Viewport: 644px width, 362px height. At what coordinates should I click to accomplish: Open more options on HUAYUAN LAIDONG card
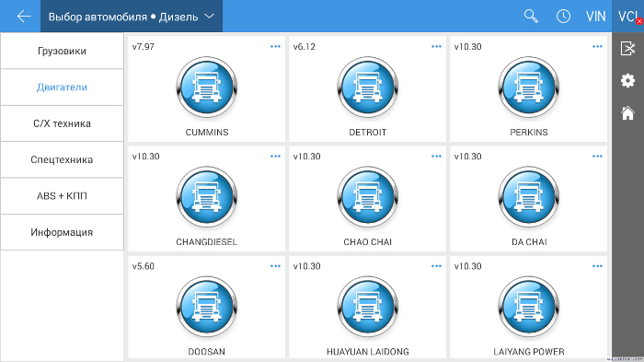[x=436, y=266]
